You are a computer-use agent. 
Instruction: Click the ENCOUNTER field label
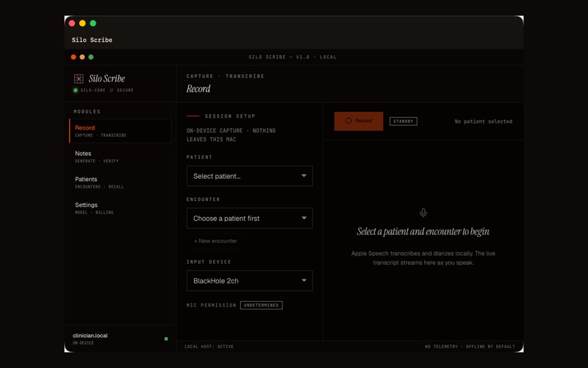(204, 199)
